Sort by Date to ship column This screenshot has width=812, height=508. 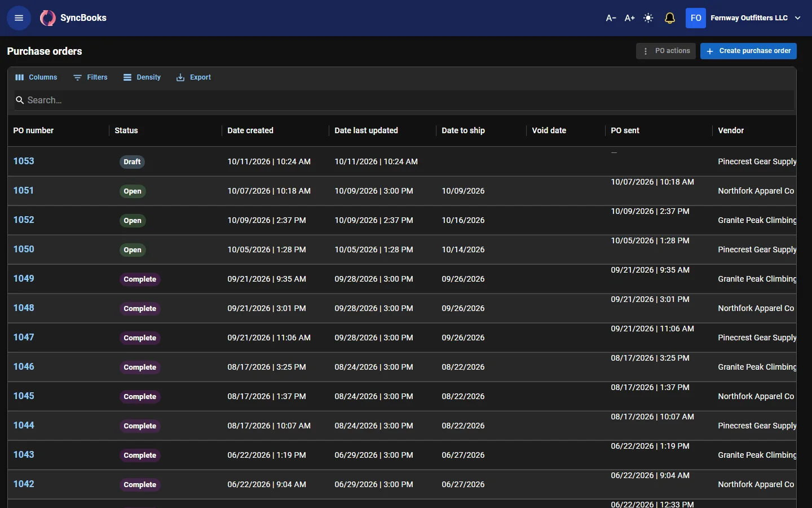[463, 130]
